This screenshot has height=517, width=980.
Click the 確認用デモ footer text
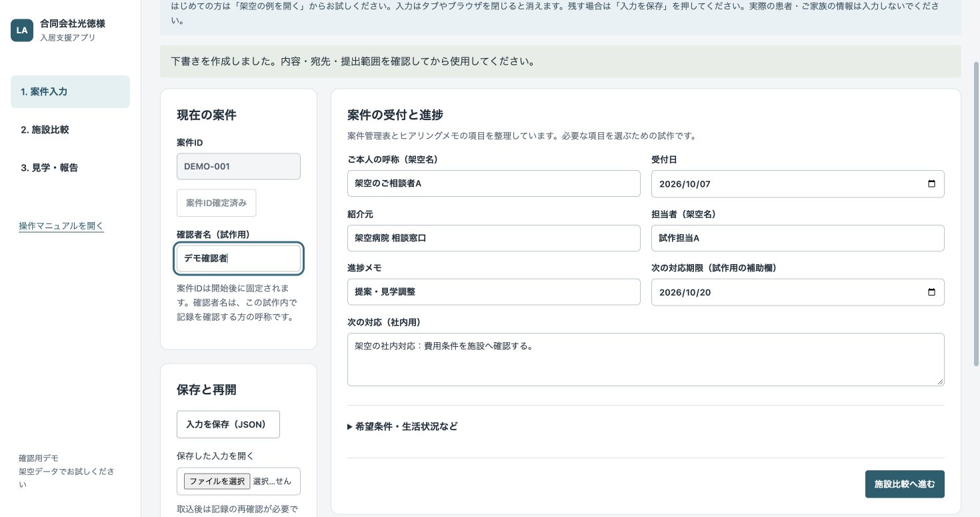[x=39, y=458]
